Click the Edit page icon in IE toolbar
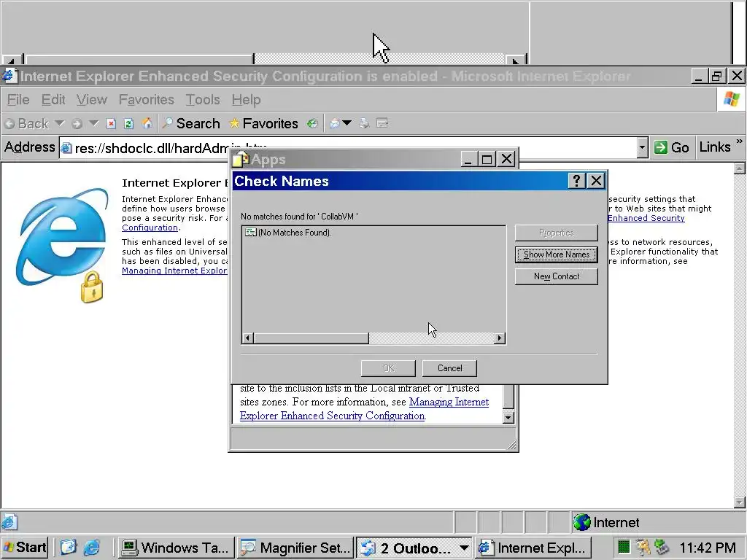 [382, 124]
